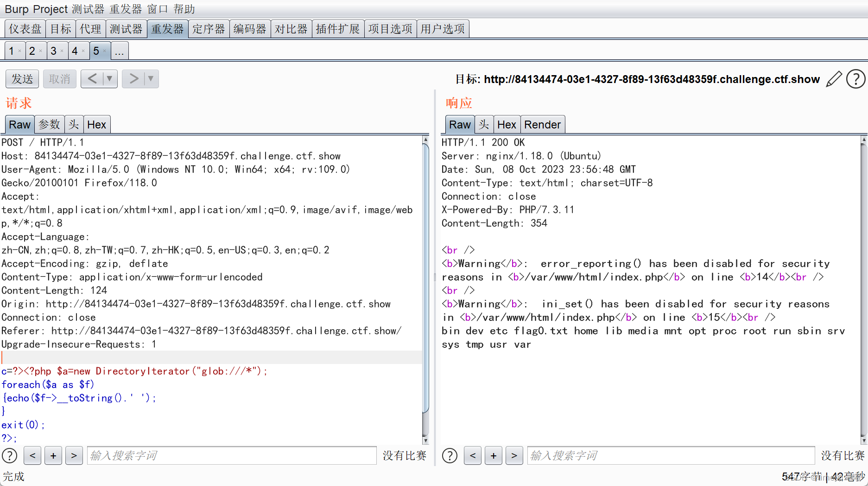Close repeater tab 3
The width and height of the screenshot is (868, 486).
(x=62, y=51)
